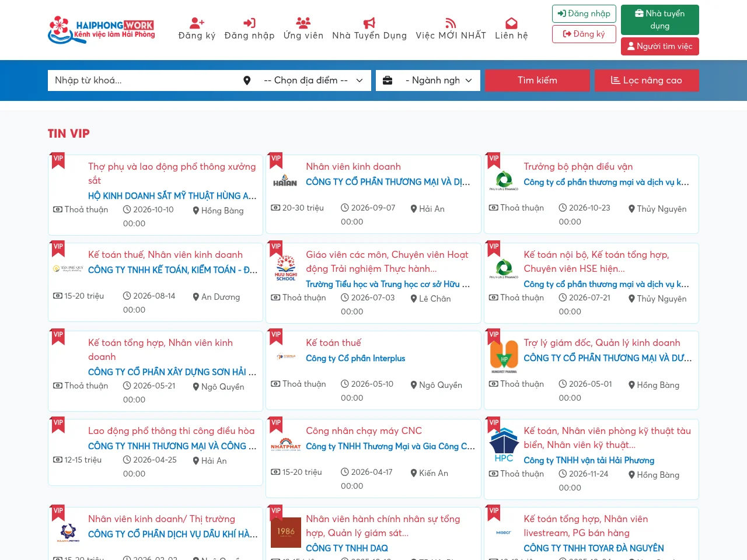The width and height of the screenshot is (747, 560).
Task: Open Công ty Cổ phần Interplus company link
Action: [x=355, y=358]
